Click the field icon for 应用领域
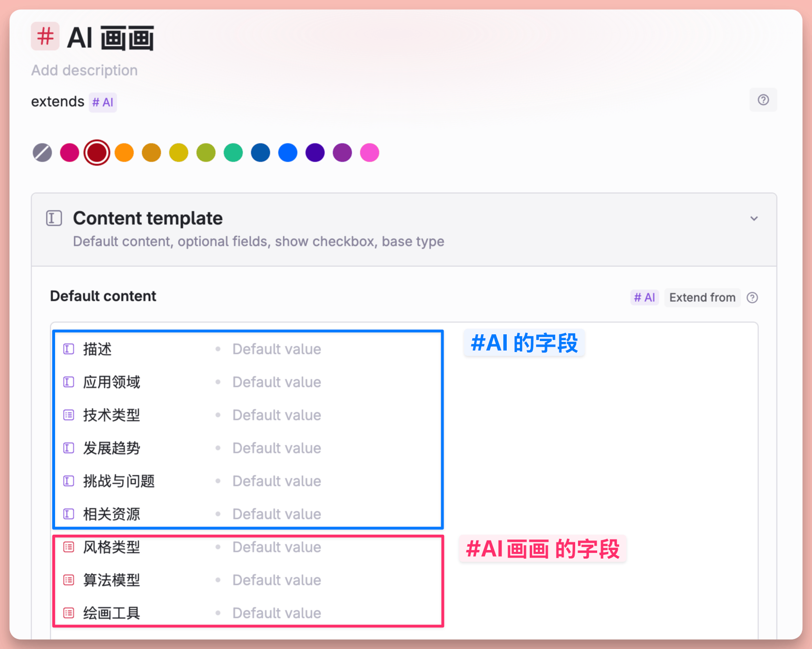Viewport: 812px width, 649px height. tap(69, 382)
